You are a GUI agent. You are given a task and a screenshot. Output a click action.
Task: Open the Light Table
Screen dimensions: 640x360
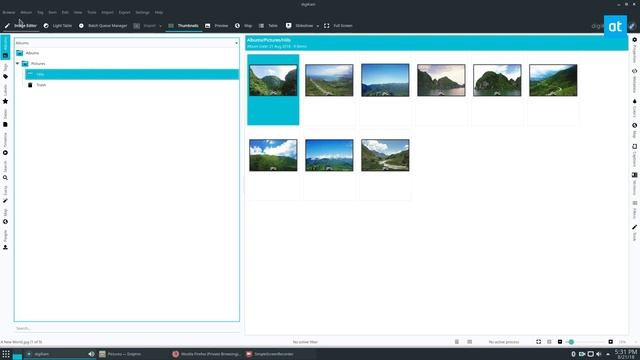pos(58,26)
